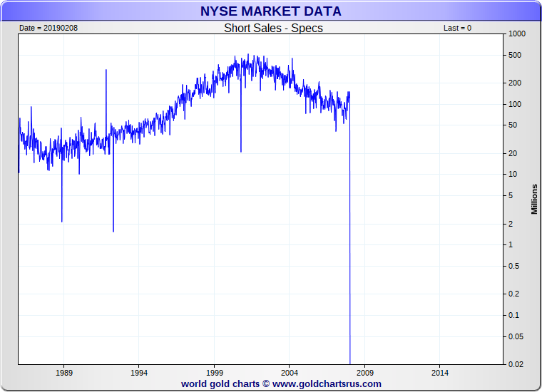Click the 1000 y-axis value
Viewport: 542px width, 392px height.
pyautogui.click(x=517, y=33)
